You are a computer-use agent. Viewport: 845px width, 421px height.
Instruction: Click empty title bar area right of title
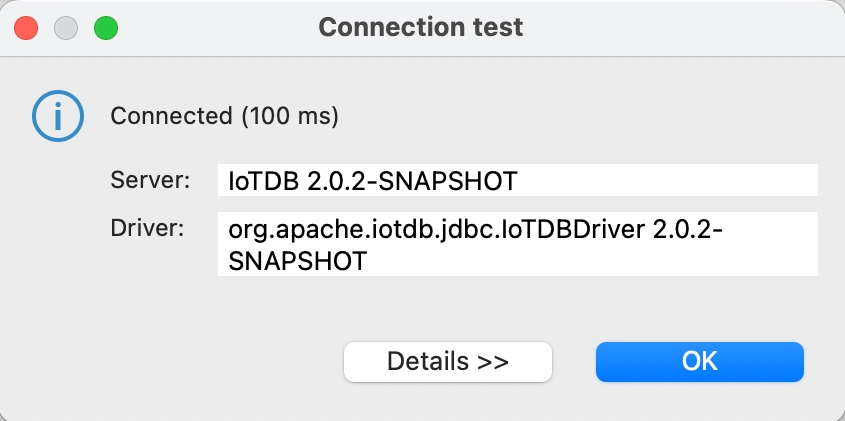point(680,28)
